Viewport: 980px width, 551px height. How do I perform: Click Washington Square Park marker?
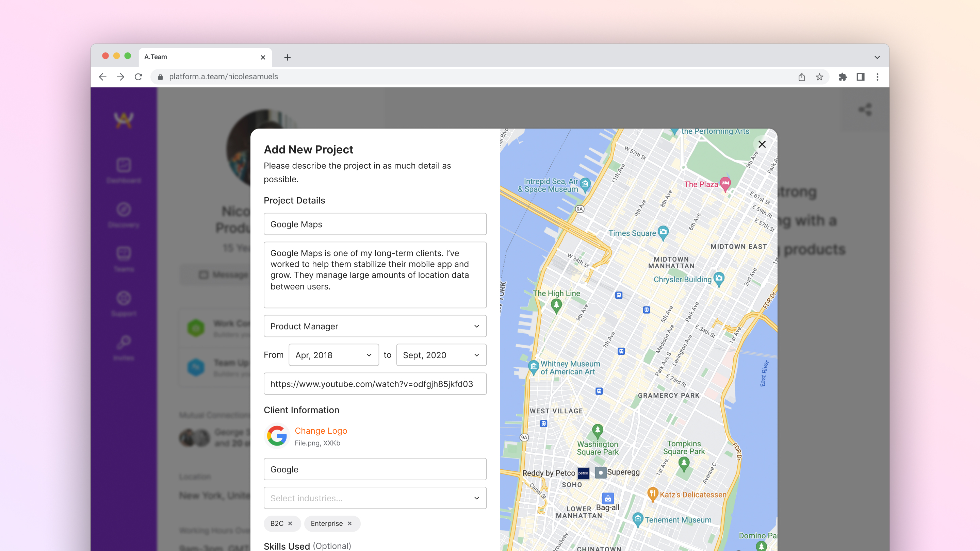pos(597,431)
